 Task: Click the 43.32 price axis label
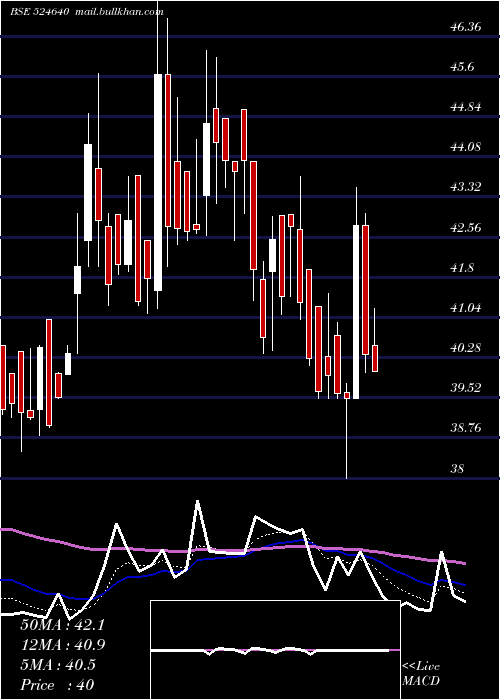click(466, 187)
